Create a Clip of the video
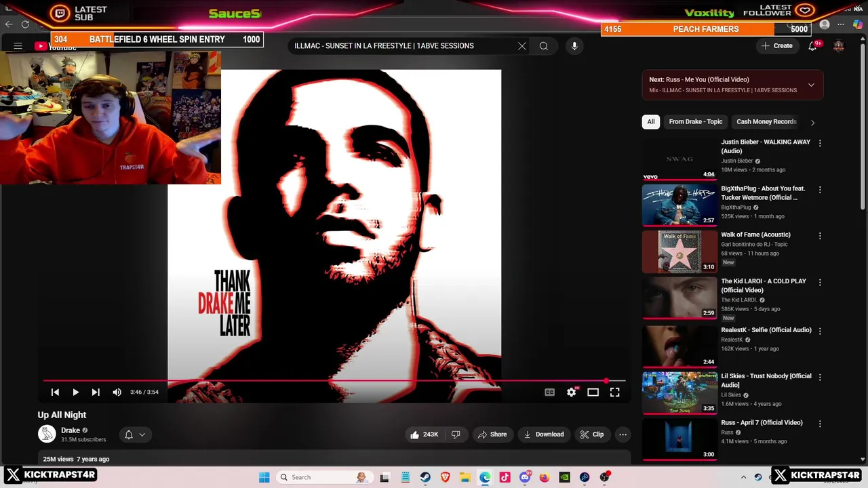The image size is (868, 488). pos(591,434)
